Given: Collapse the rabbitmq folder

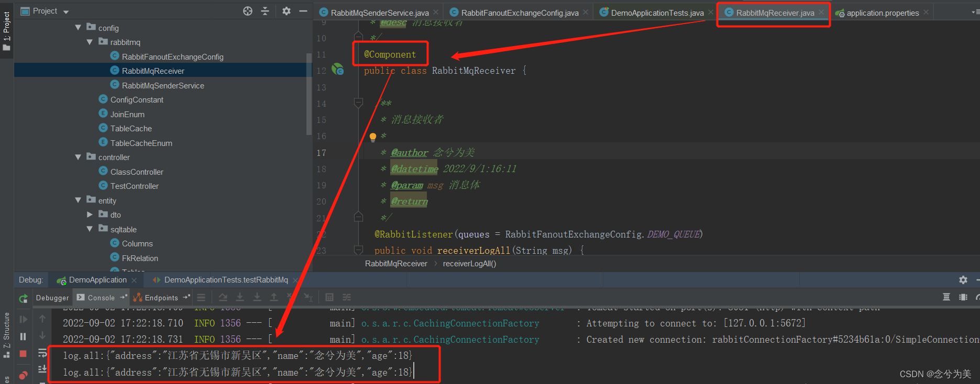Looking at the screenshot, I should point(90,42).
